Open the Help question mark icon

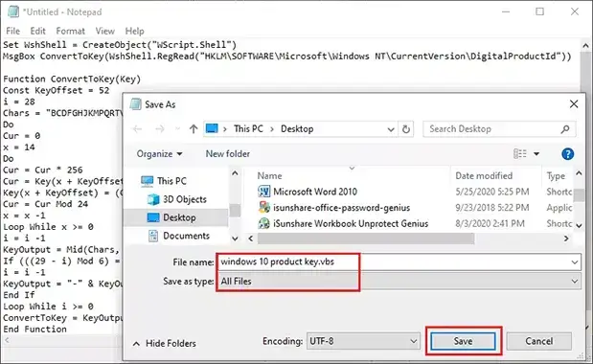coord(567,154)
